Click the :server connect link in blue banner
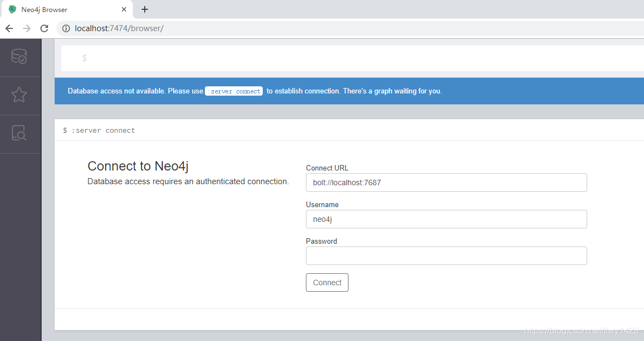The height and width of the screenshot is (341, 644). 233,91
